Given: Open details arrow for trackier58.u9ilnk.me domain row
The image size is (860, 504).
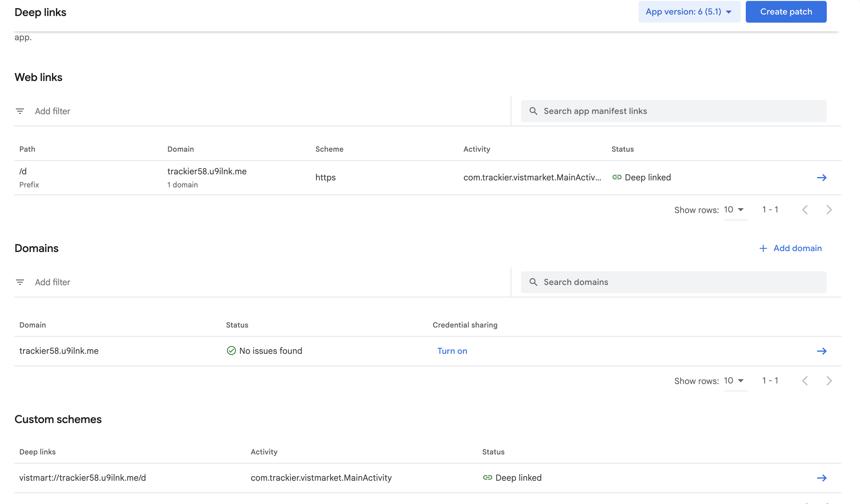Looking at the screenshot, I should pyautogui.click(x=821, y=351).
